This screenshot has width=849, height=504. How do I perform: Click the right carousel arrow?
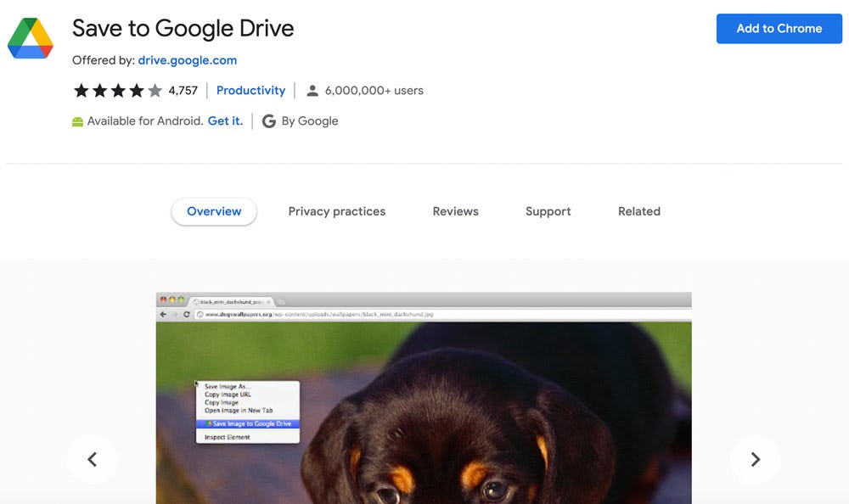[x=755, y=459]
